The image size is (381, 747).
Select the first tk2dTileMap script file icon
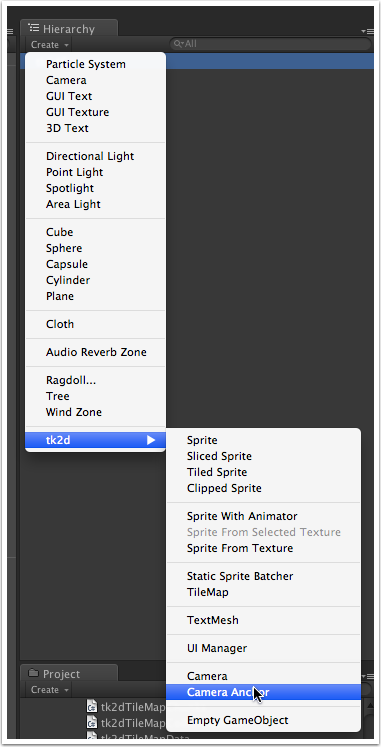[x=92, y=706]
